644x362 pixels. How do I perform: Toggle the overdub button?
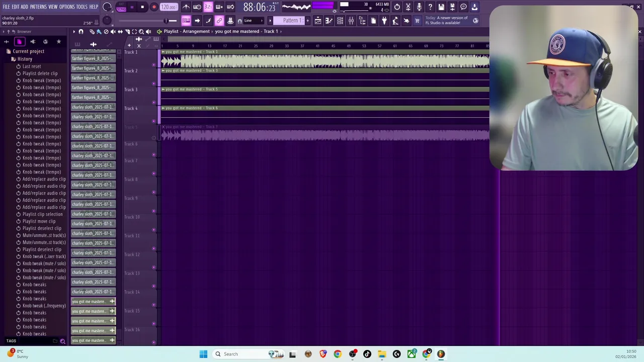219,7
